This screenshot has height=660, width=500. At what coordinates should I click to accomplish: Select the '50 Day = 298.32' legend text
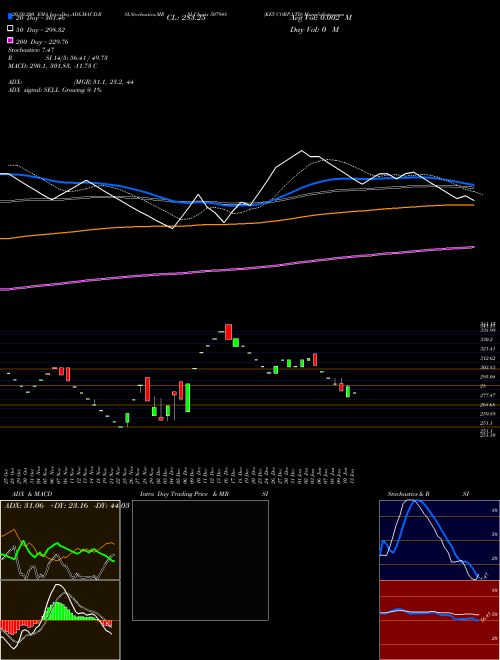tap(40, 30)
